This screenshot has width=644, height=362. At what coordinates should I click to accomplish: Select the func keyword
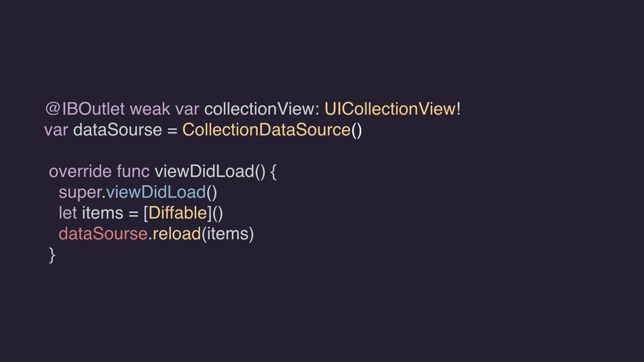(133, 172)
